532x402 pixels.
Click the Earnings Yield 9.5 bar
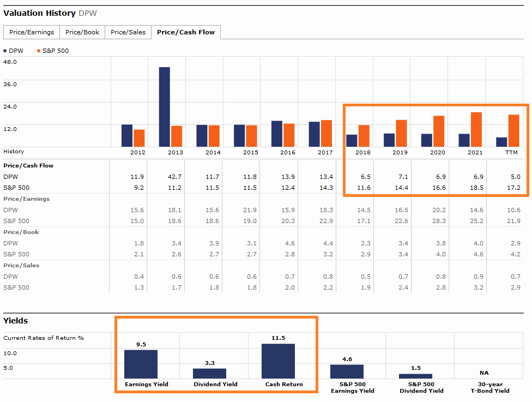(x=141, y=364)
